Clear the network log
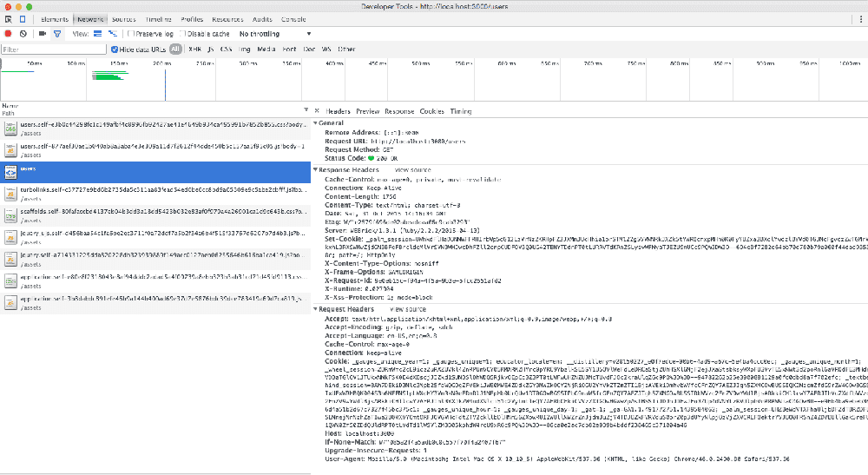868x475 pixels. click(23, 34)
